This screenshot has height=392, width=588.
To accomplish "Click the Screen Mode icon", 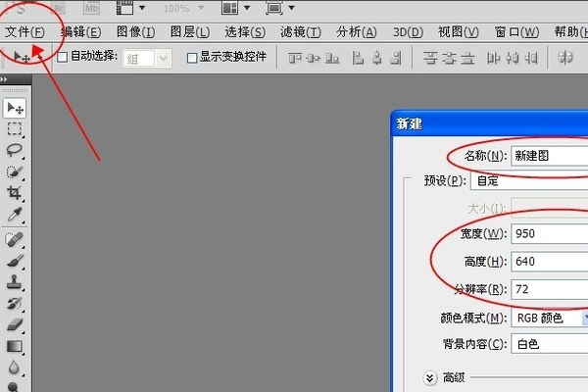I will (274, 8).
